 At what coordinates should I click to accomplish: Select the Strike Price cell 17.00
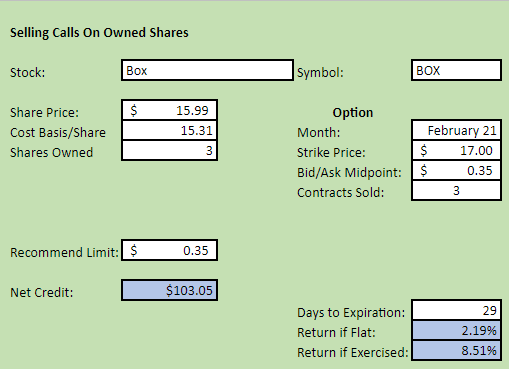[x=456, y=150]
